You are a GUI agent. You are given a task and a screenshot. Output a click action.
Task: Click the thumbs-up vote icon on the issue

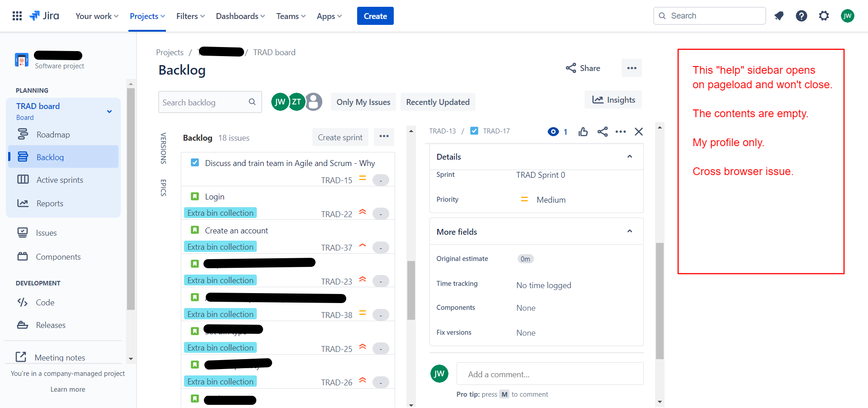583,132
